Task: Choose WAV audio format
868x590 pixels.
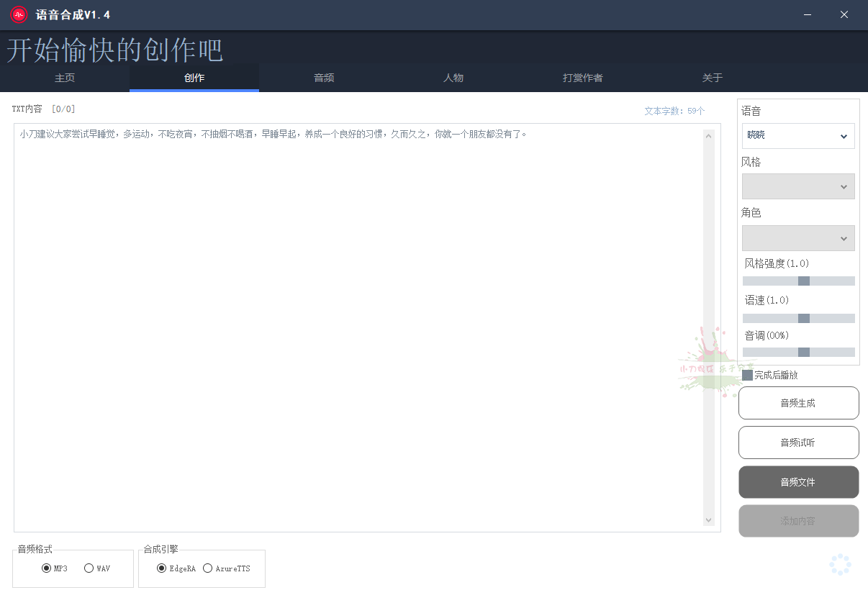Action: pyautogui.click(x=89, y=568)
